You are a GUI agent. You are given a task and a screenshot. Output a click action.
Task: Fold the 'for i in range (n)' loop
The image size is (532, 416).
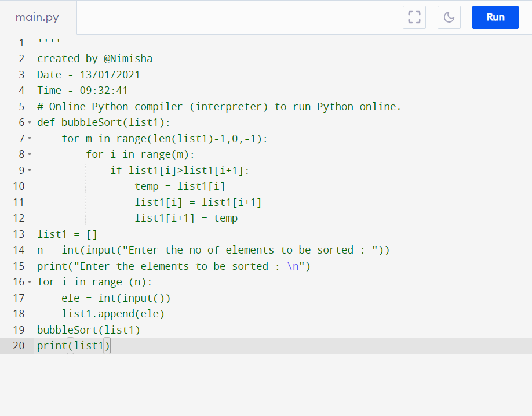(30, 282)
